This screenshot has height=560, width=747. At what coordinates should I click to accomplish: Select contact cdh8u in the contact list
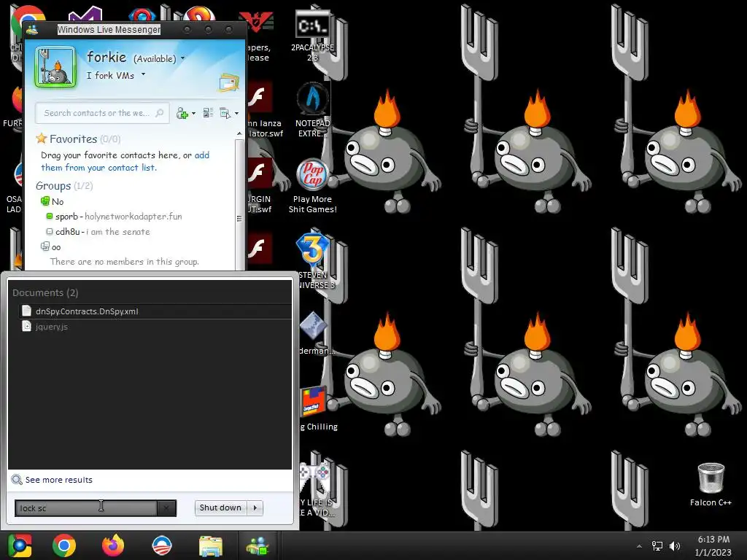click(98, 232)
